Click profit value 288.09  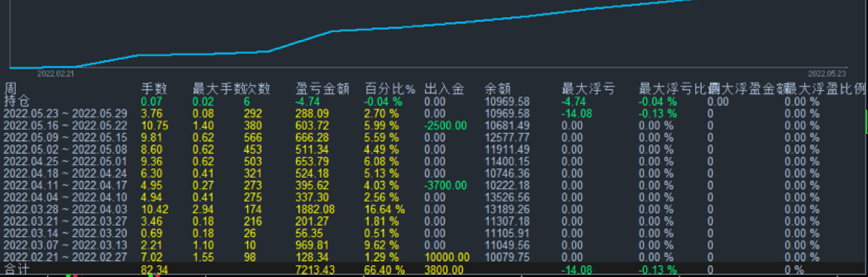pos(313,114)
